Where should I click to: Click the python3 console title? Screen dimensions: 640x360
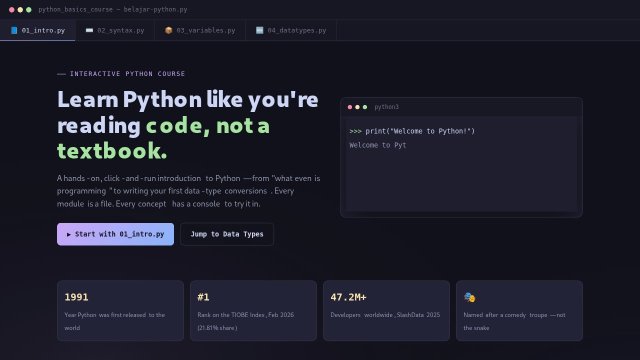[387, 107]
